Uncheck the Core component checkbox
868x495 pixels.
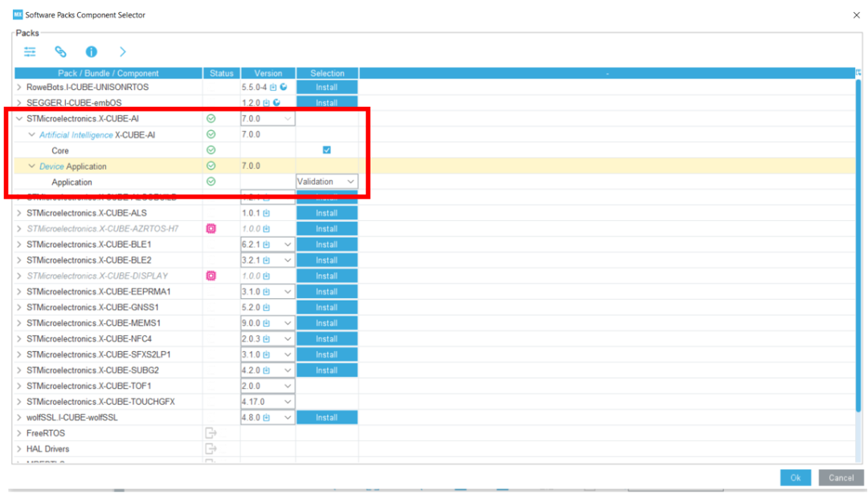point(326,150)
